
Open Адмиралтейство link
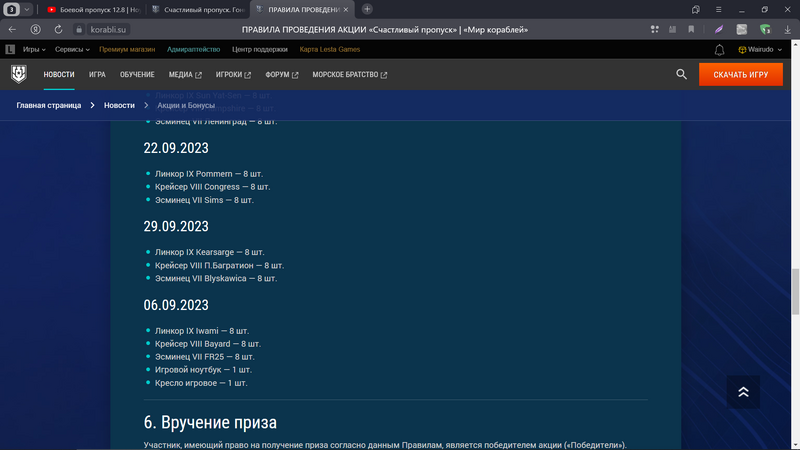(193, 49)
